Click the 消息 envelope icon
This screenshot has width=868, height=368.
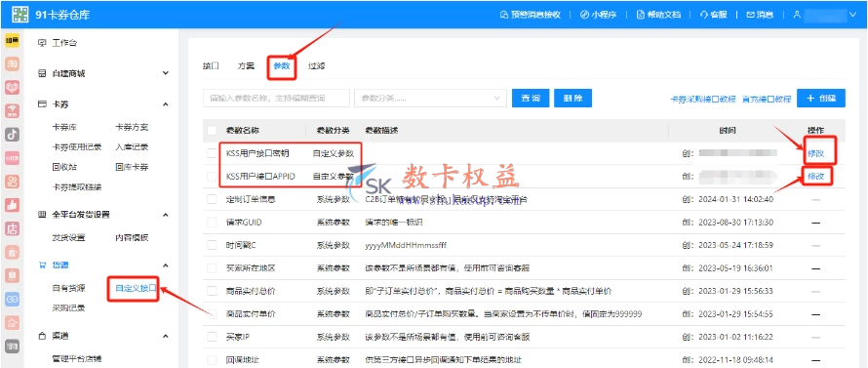pyautogui.click(x=751, y=15)
